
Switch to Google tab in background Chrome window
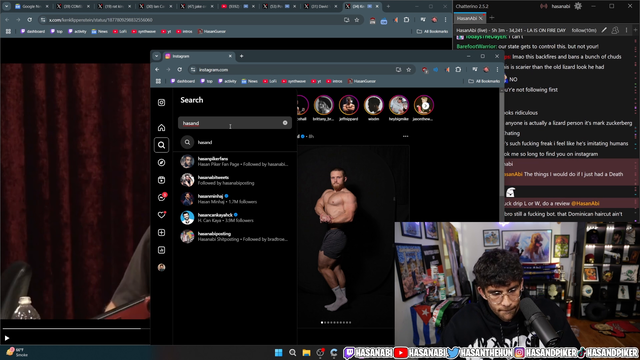tap(31, 7)
